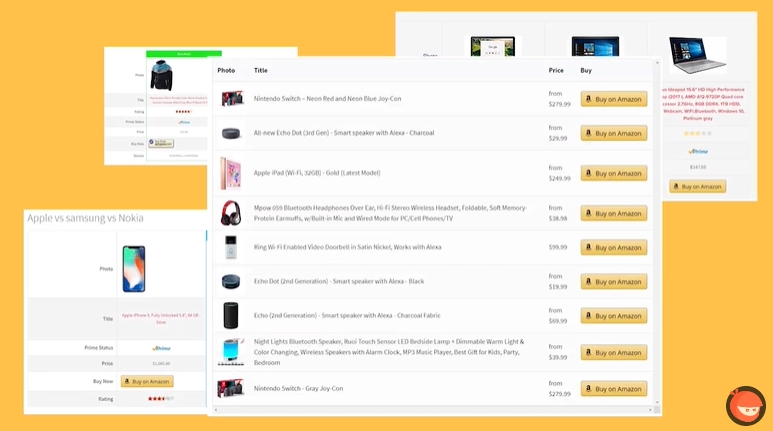Image resolution: width=773 pixels, height=431 pixels.
Task: Click the green bestseller ribbon above jacket
Action: click(x=184, y=54)
